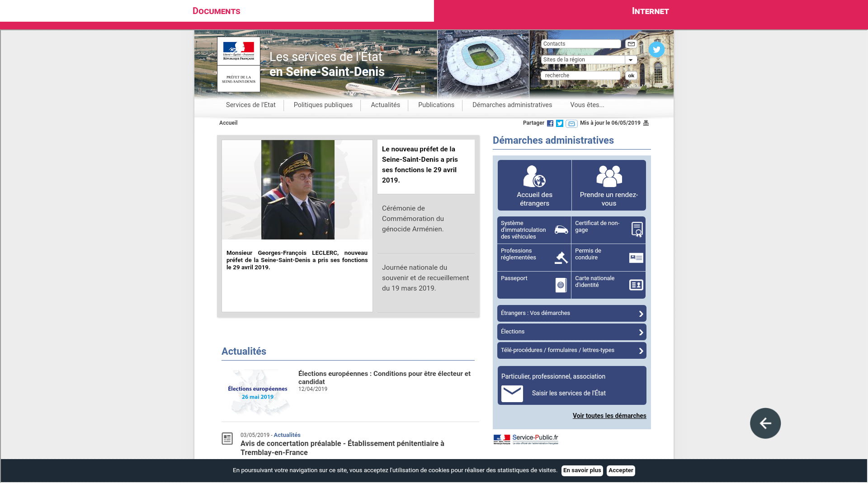Open Passeport tile
This screenshot has height=488, width=868.
click(534, 285)
